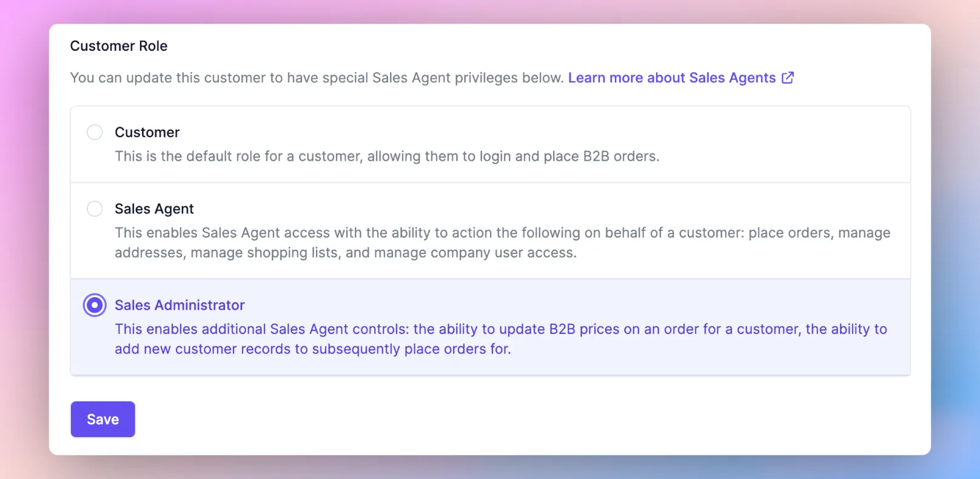Click empty space right of the Save button
The width and height of the screenshot is (980, 479).
coord(522,419)
